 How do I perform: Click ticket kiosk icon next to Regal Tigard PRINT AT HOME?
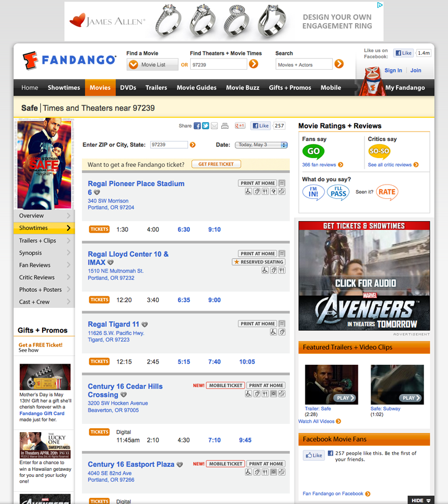282,324
